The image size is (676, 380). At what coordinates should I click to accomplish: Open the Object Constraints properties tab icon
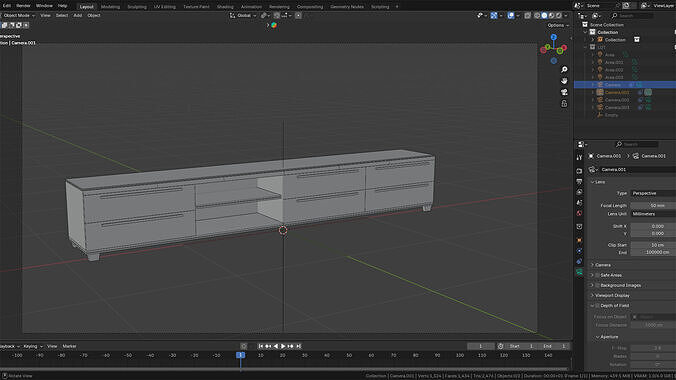[579, 262]
